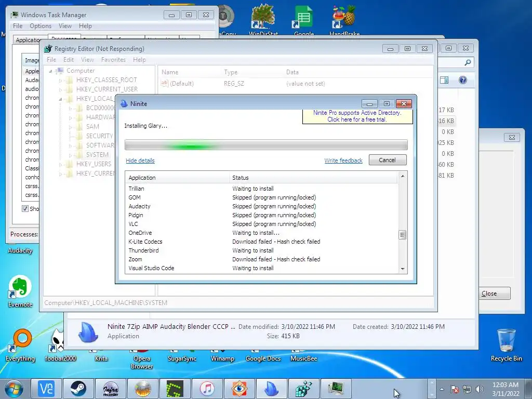This screenshot has width=532, height=399.
Task: Open File menu in Task Manager
Action: [x=18, y=26]
